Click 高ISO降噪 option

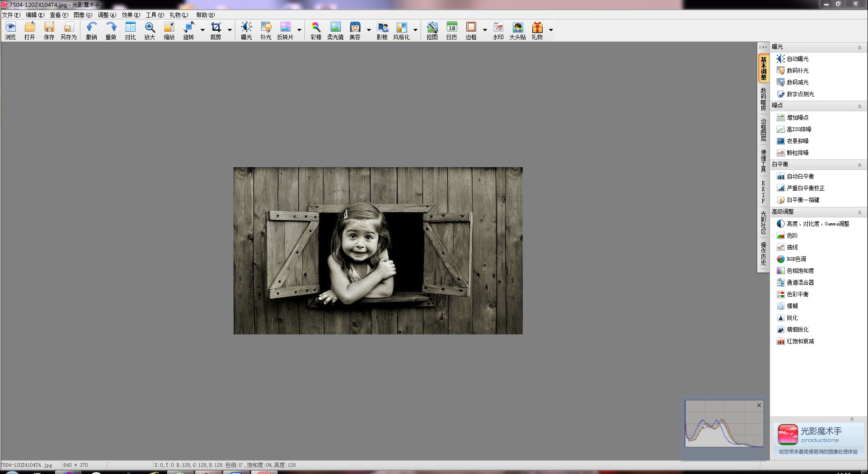pos(794,129)
